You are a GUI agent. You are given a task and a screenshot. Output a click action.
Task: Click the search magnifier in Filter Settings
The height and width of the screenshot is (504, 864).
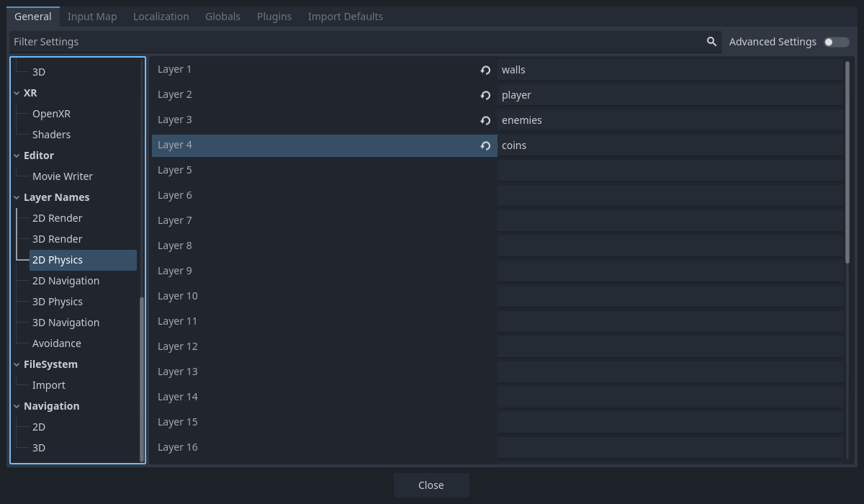[x=711, y=42]
